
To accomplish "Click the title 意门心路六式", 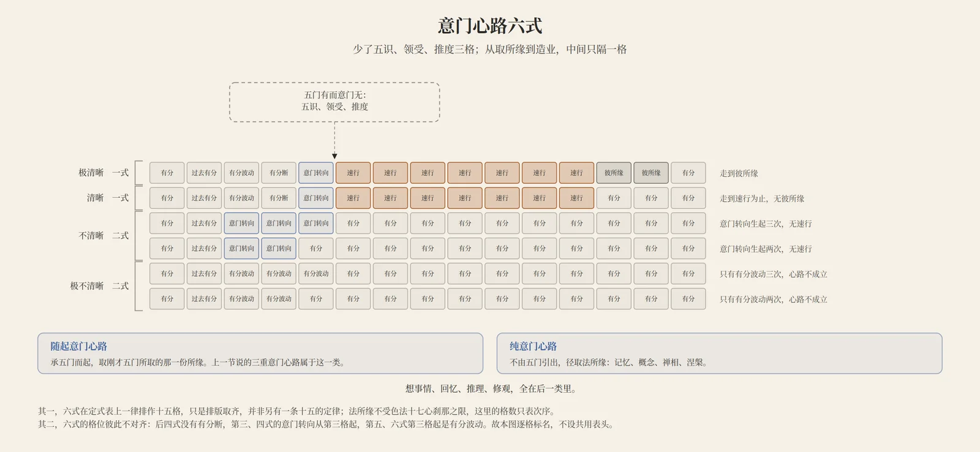I will click(x=490, y=26).
